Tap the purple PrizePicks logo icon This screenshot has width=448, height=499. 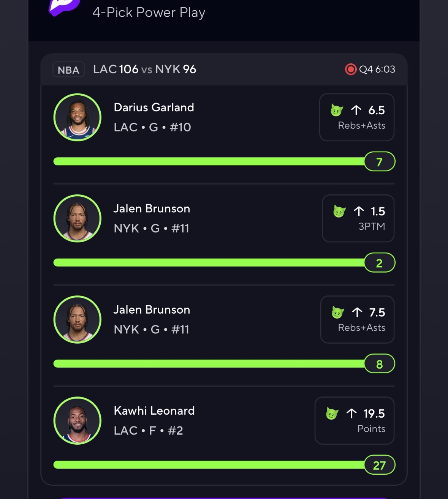[x=64, y=7]
